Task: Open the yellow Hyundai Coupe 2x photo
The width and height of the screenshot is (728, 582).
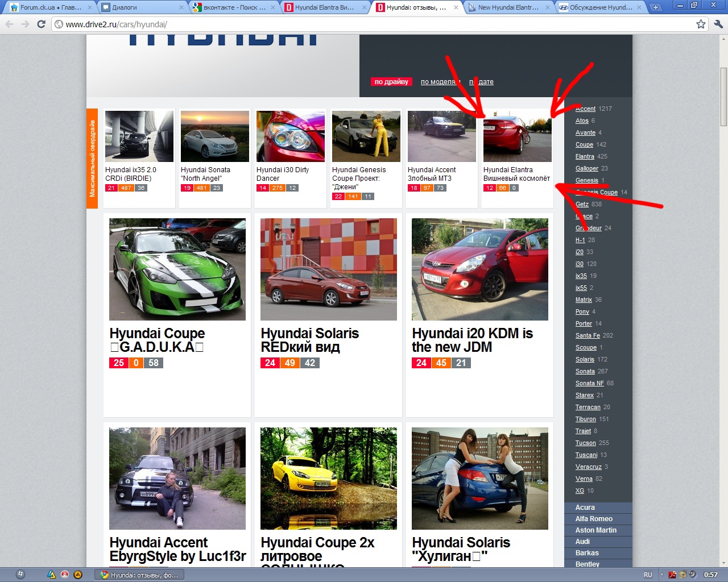Action: tap(329, 479)
